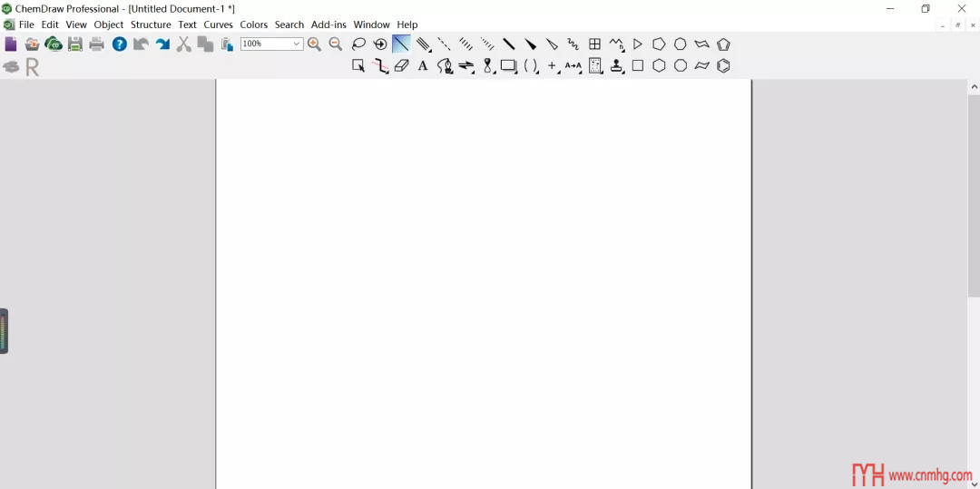Select the Eraser tool
The width and height of the screenshot is (980, 489).
[x=401, y=65]
